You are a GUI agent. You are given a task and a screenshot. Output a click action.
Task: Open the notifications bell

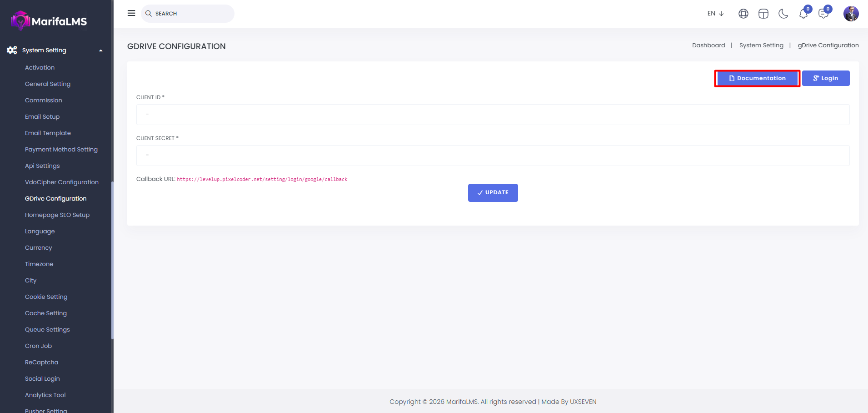(803, 14)
